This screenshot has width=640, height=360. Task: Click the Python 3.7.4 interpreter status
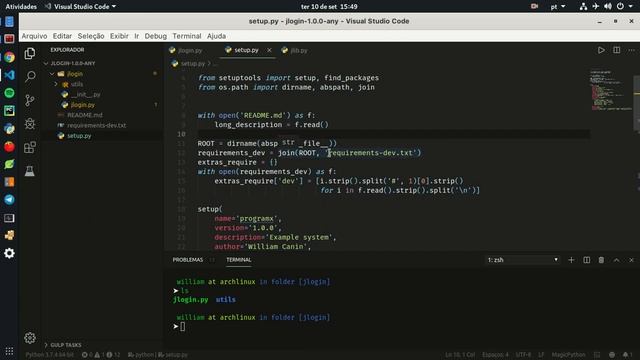pyautogui.click(x=50, y=355)
